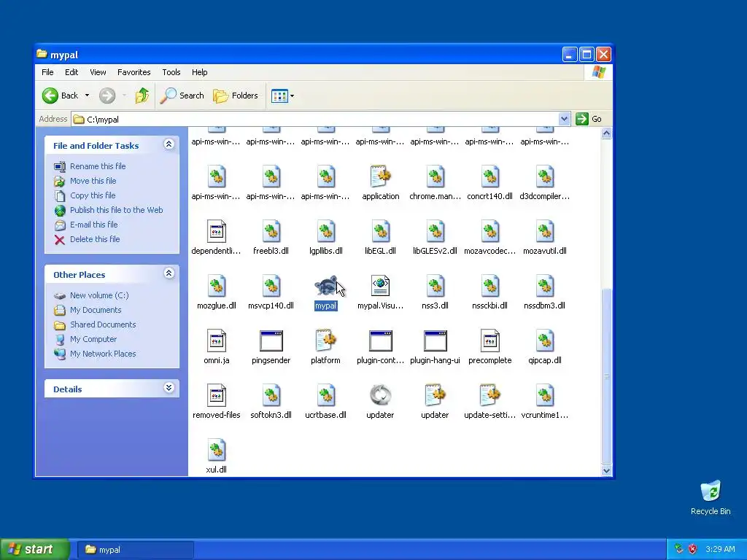Expand the Address bar dropdown
747x560 pixels.
pos(564,119)
